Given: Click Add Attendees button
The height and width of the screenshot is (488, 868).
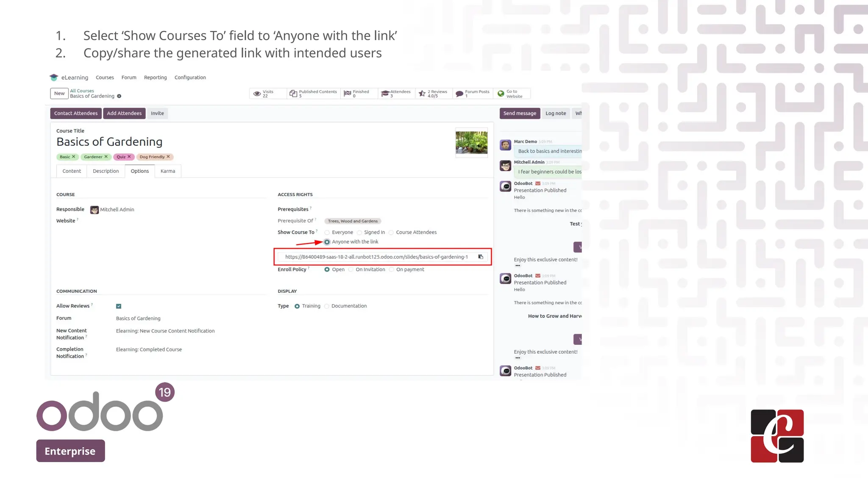Looking at the screenshot, I should point(124,114).
